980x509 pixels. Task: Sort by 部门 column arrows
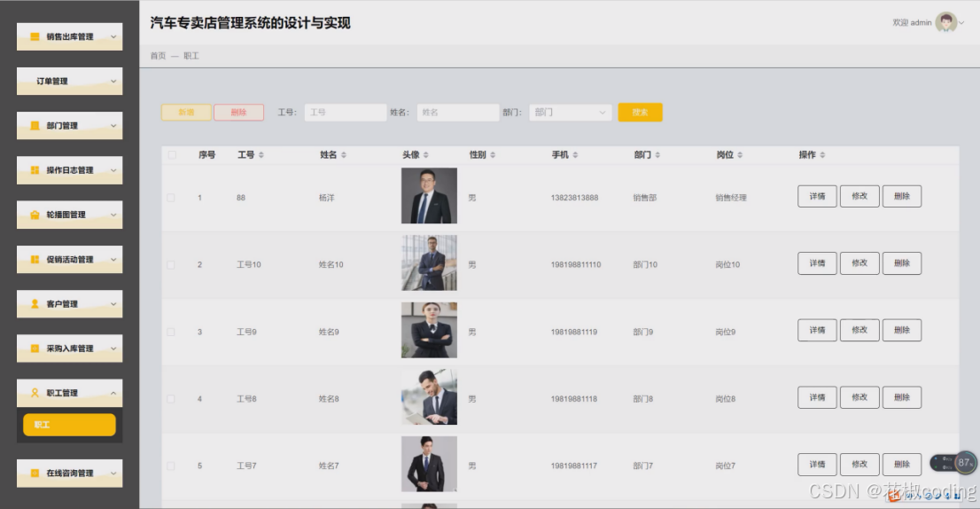click(x=657, y=155)
